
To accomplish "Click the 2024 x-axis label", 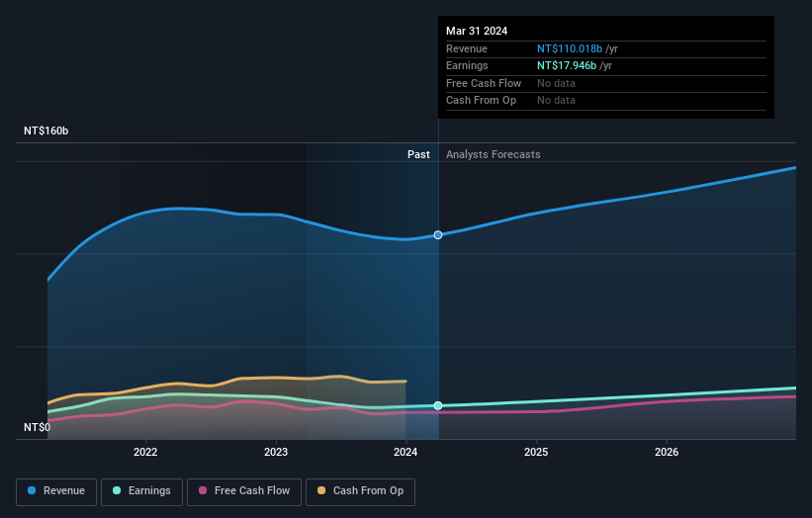I will pyautogui.click(x=406, y=452).
